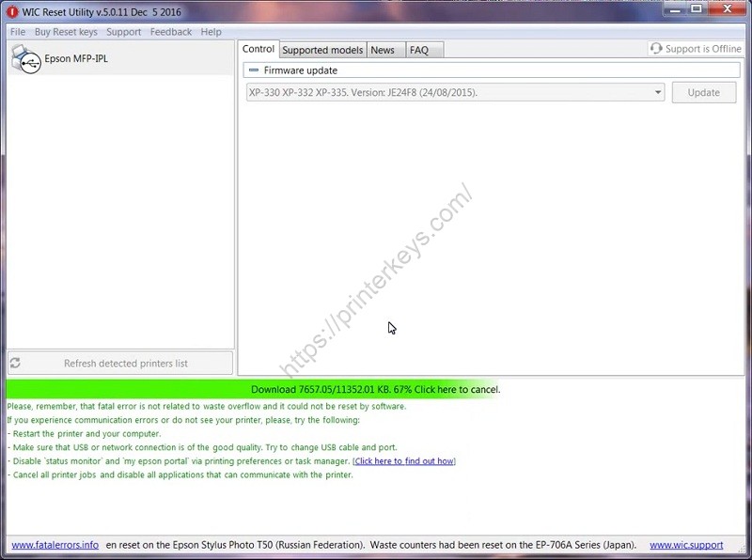Open the www.wic.support link
This screenshot has height=560, width=752.
coord(686,545)
